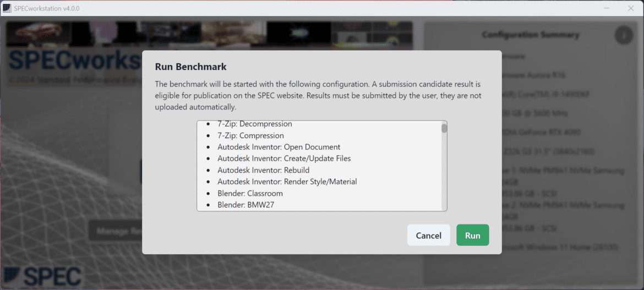Click the benchmark list scrollbar thumb
Viewport: 644px width, 290px height.
[x=444, y=128]
